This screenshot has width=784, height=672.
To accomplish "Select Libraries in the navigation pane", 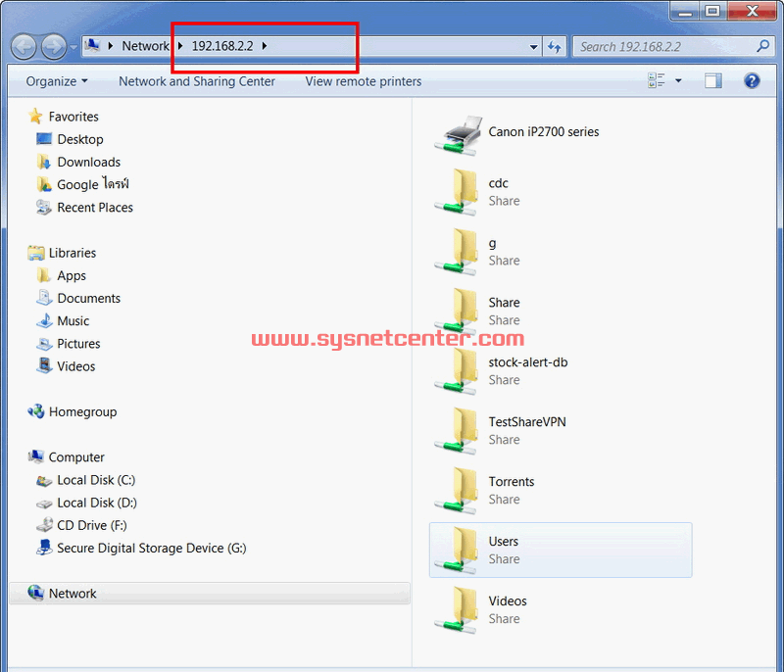I will pos(72,253).
